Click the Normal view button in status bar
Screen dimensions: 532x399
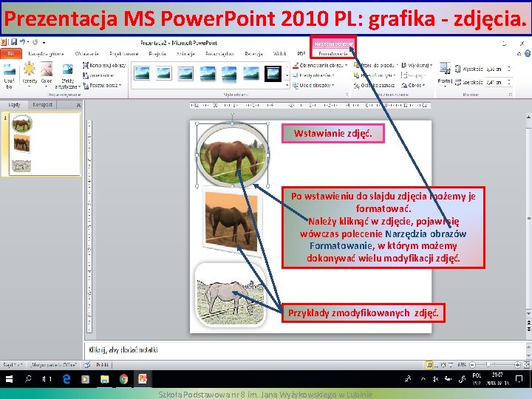click(429, 365)
